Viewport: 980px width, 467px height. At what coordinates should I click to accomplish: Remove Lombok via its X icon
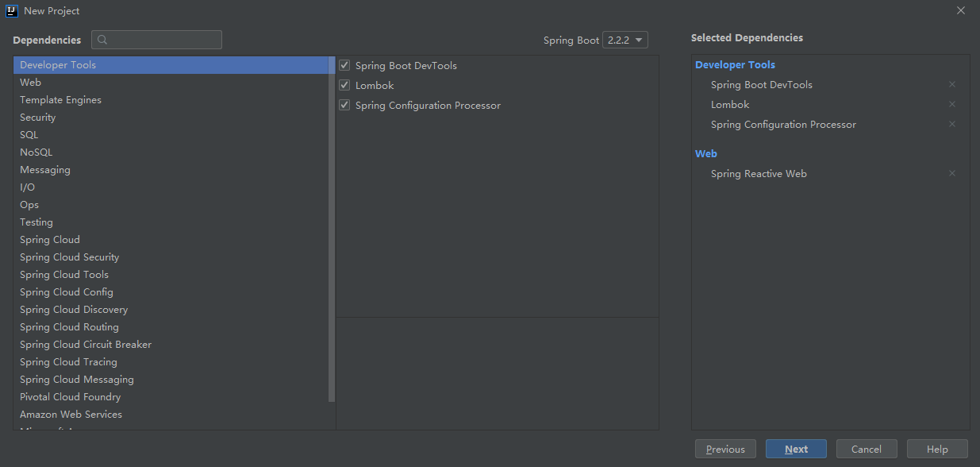tap(951, 105)
